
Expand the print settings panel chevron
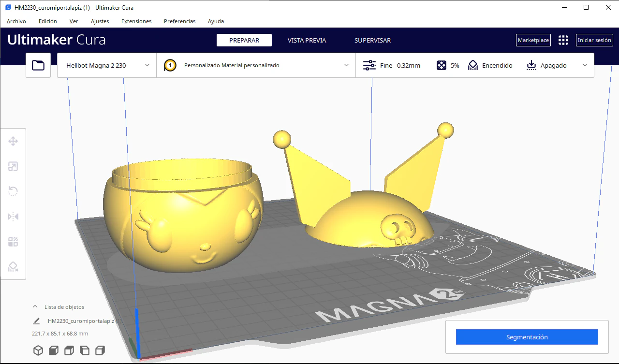(585, 65)
